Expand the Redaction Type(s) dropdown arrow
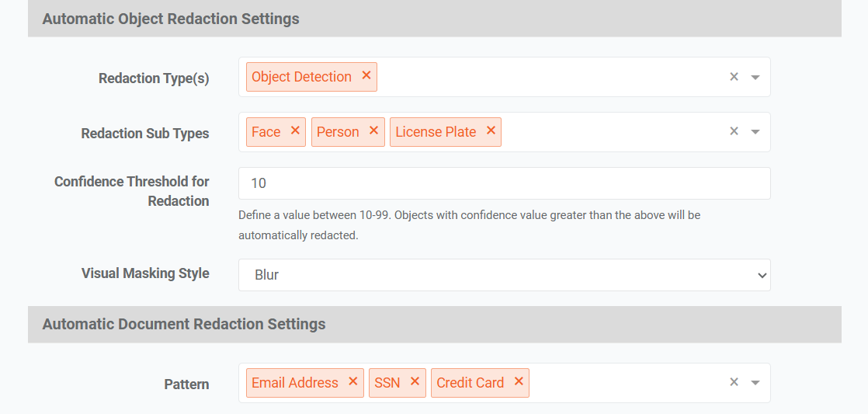Image resolution: width=868 pixels, height=414 pixels. [x=755, y=78]
